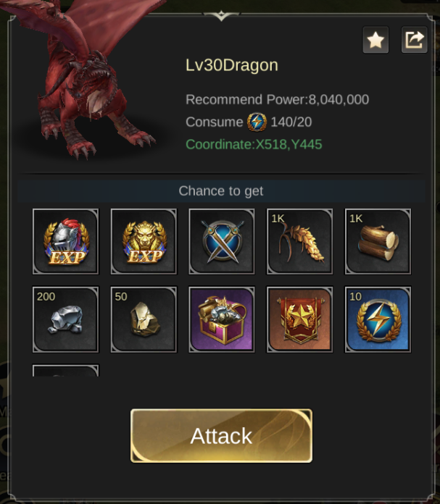Click the Recommend Power text
The height and width of the screenshot is (504, 440).
pyautogui.click(x=277, y=100)
